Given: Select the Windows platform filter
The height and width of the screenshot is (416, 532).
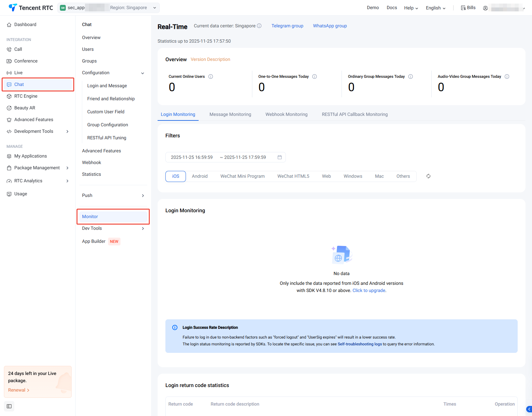Looking at the screenshot, I should tap(353, 176).
